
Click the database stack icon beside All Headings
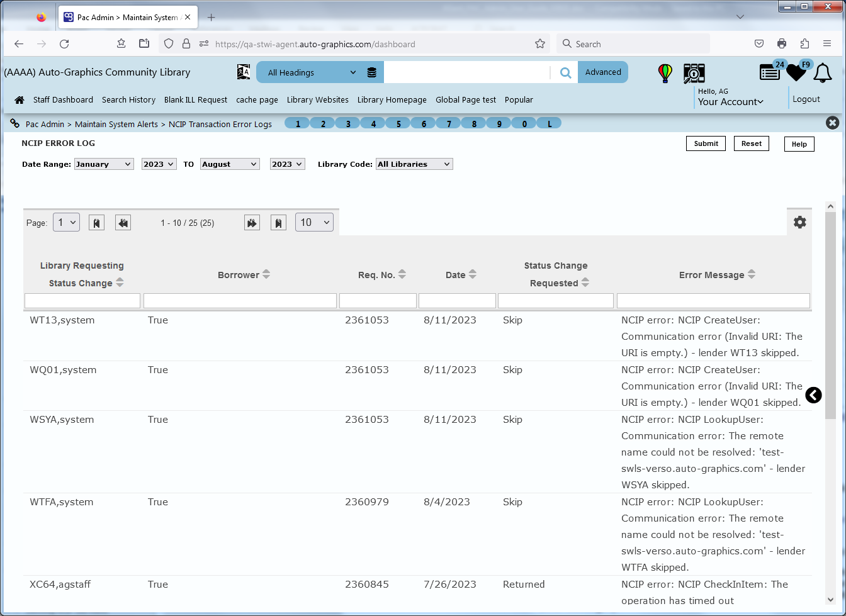click(372, 72)
